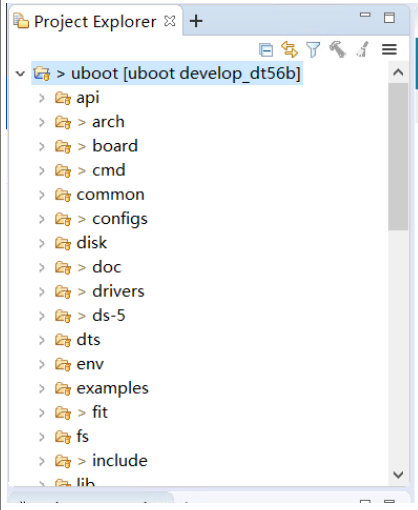418x510 pixels.
Task: Click the tree scrollbar down arrow
Action: [398, 475]
